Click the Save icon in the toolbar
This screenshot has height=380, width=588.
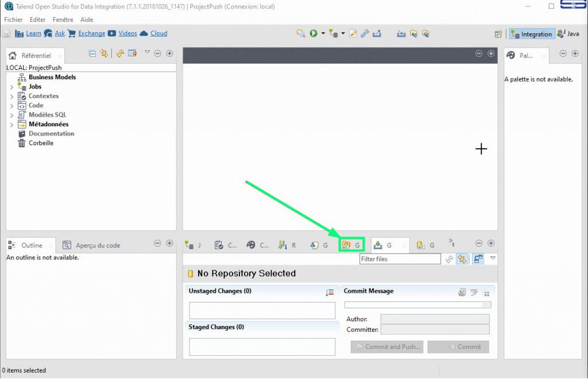pos(6,34)
